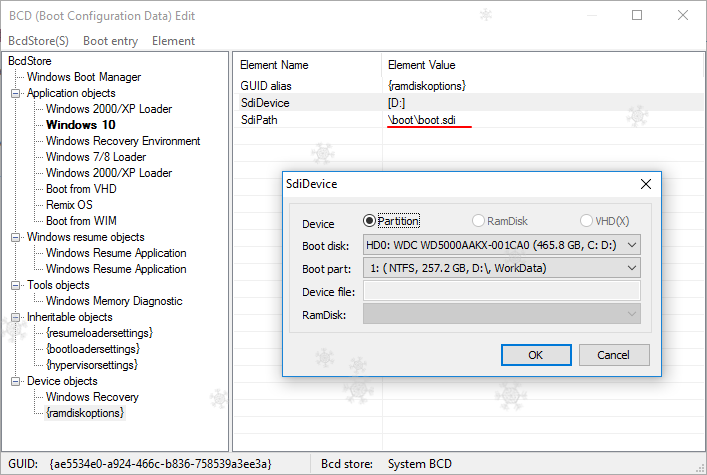Select Boot from WIM entry
The image size is (707, 475).
81,221
